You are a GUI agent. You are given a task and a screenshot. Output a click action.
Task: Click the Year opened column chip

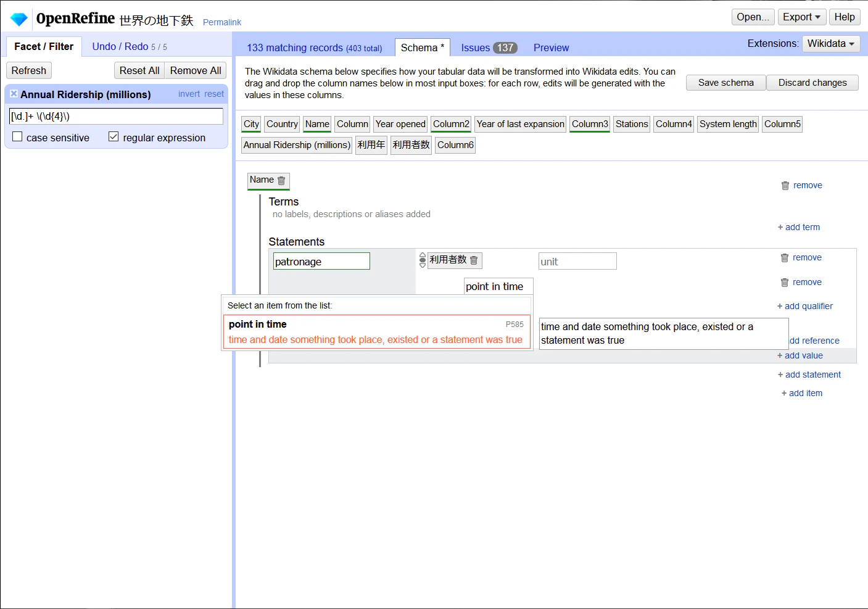pos(400,124)
